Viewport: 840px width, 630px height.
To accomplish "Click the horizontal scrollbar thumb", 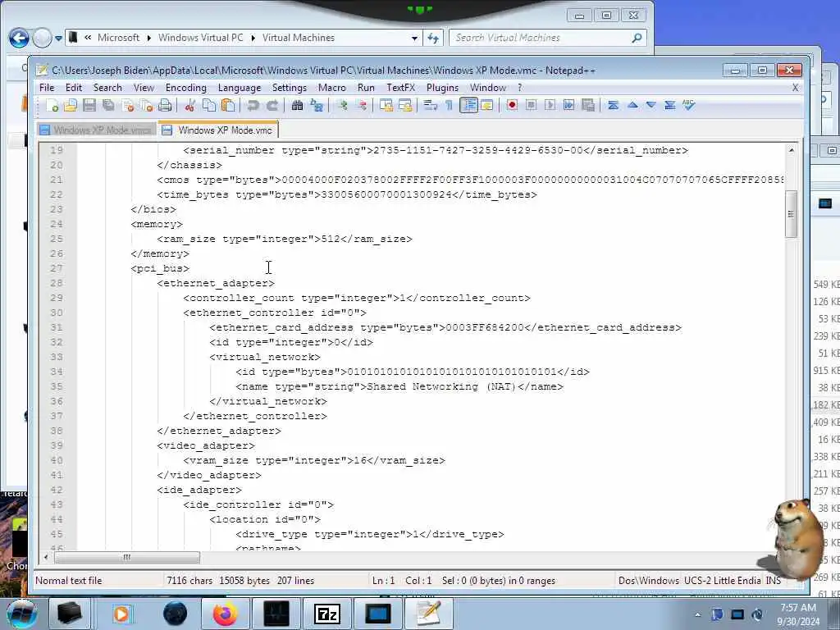I will (x=127, y=558).
